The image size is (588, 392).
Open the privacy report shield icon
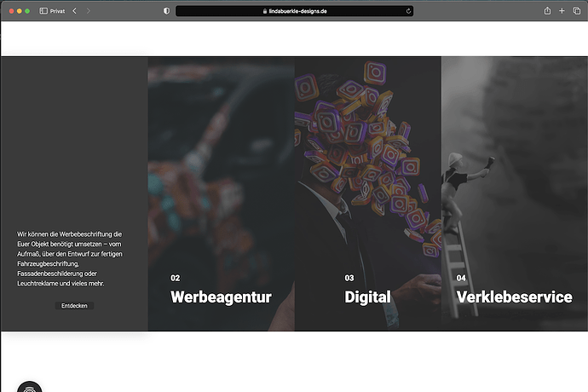click(166, 11)
